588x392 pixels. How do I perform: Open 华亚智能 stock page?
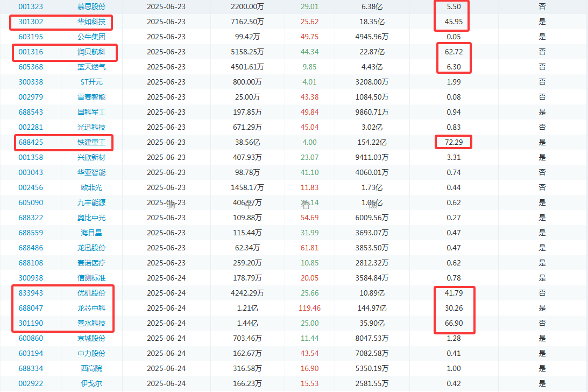pos(91,172)
